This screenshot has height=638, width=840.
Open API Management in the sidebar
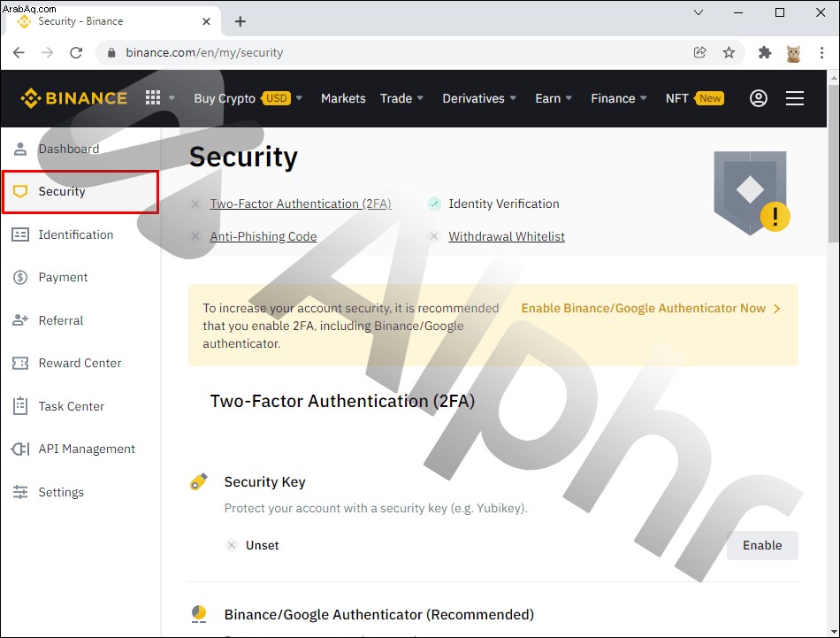[87, 449]
